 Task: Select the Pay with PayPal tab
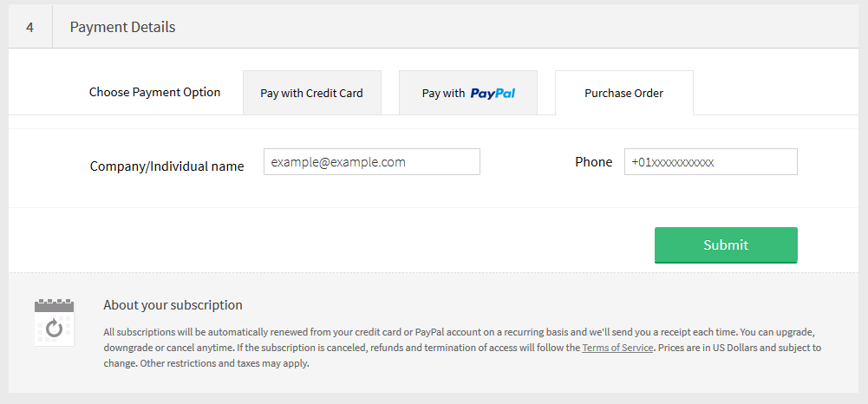click(x=467, y=93)
